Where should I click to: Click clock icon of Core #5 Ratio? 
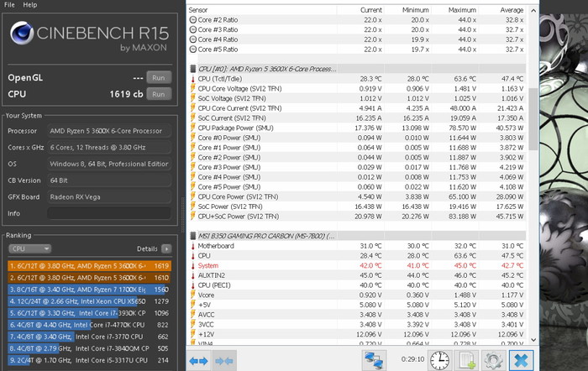(192, 49)
